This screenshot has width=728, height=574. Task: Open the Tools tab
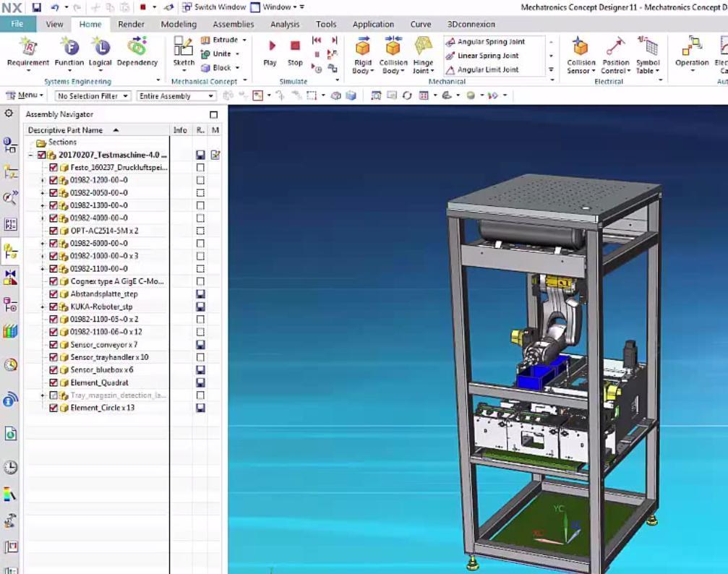326,24
